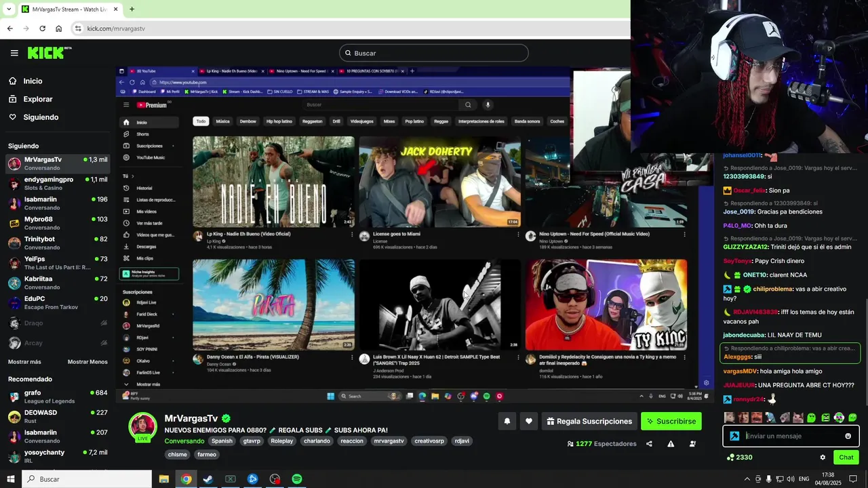The image size is (868, 488).
Task: Show hidden system tray icons
Action: click(747, 479)
